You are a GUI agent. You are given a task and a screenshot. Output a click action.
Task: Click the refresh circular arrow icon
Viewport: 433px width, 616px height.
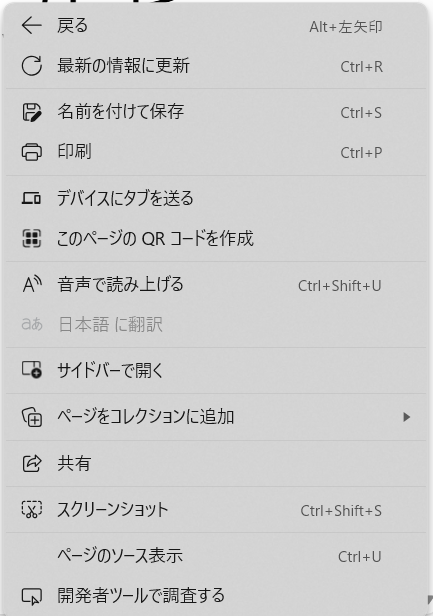point(31,65)
